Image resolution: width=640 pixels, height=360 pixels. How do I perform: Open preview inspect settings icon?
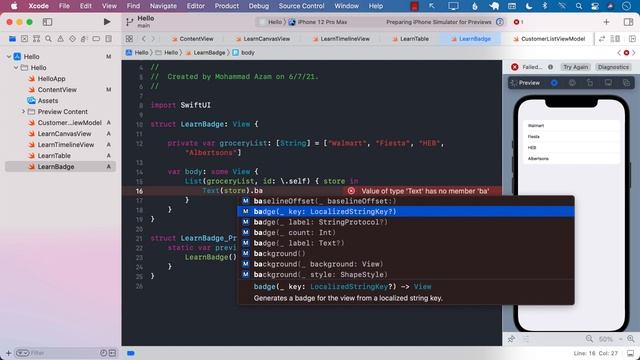[x=572, y=83]
